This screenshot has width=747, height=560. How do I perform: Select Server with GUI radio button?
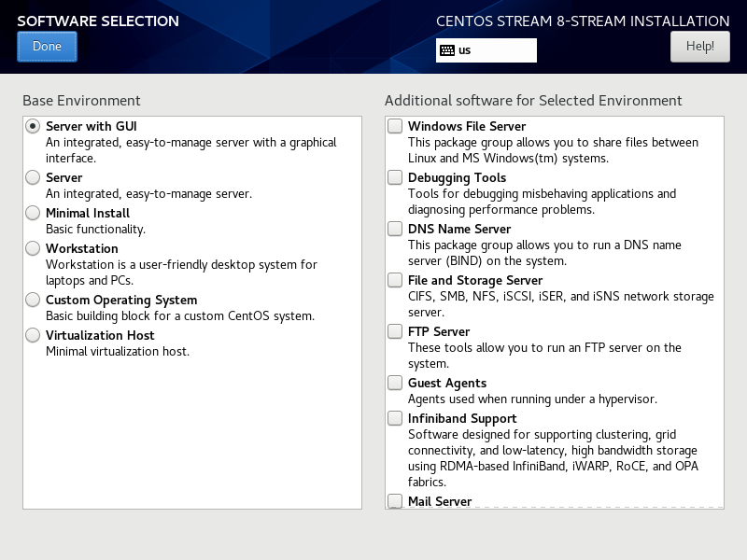[x=33, y=126]
